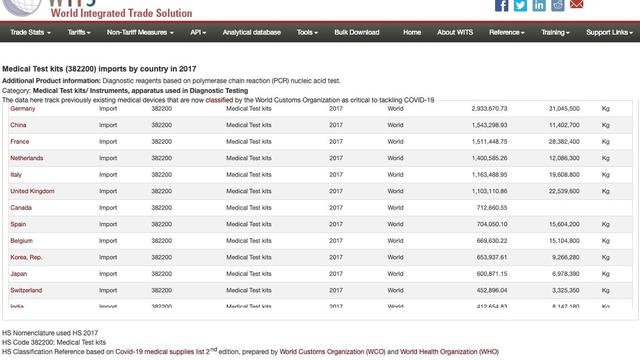Image resolution: width=640 pixels, height=360 pixels.
Task: Select the Canada country link
Action: pyautogui.click(x=21, y=208)
